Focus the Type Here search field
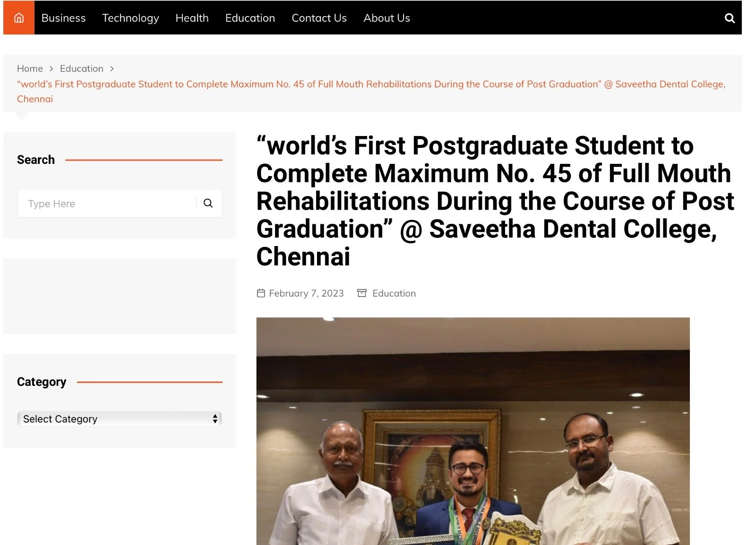Screen dimensions: 756x545 click(x=107, y=204)
